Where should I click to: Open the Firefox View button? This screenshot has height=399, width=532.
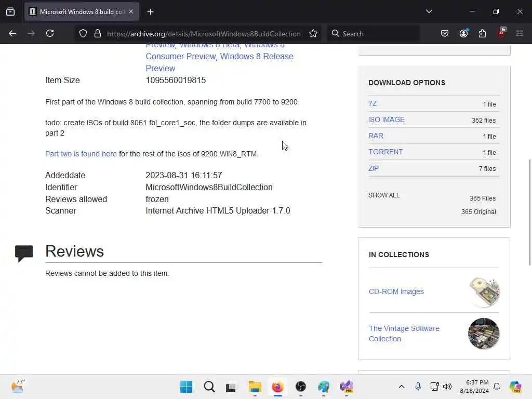pos(10,12)
